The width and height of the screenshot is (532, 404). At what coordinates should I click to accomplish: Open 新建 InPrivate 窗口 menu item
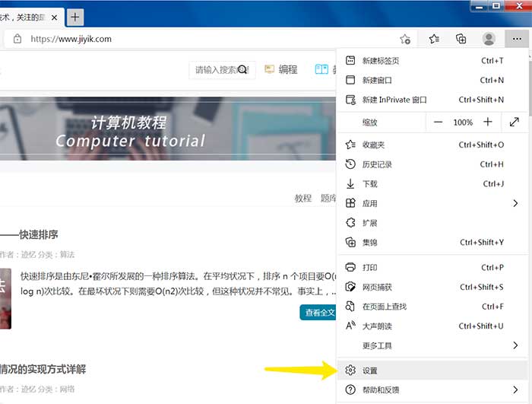(x=432, y=100)
